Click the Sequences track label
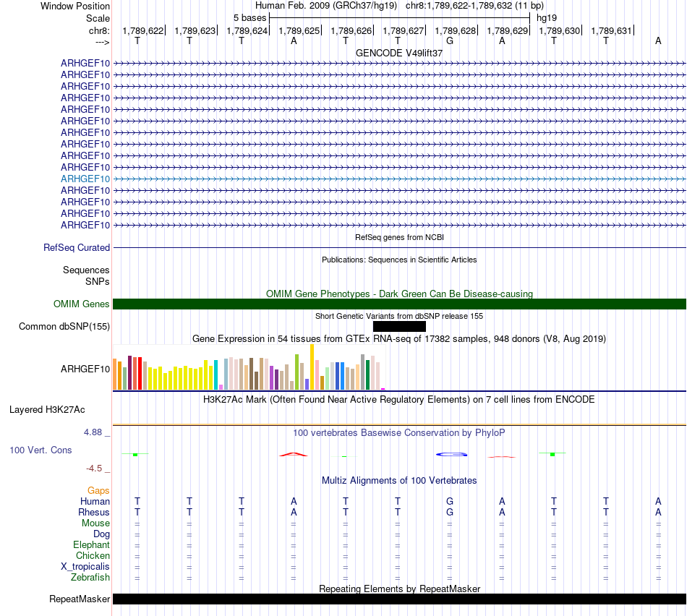Screen dimensions: 687x616 [86, 270]
